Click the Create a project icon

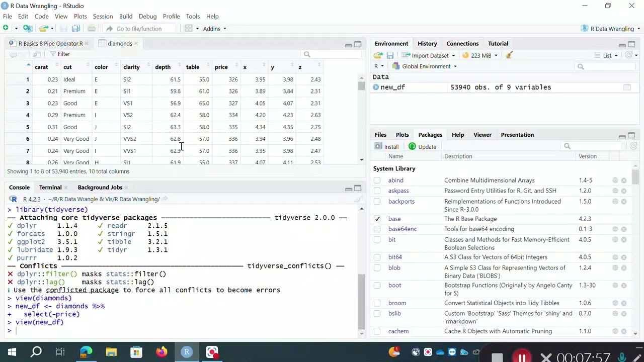[x=27, y=28]
